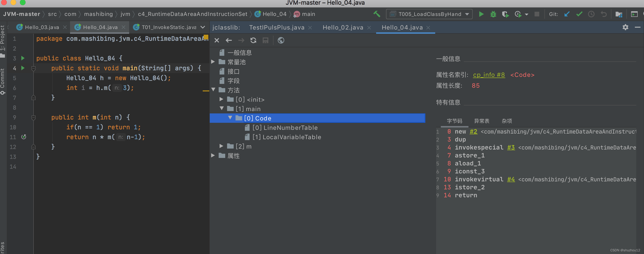Open Project Structure icon in toolbar
The width and height of the screenshot is (644, 254).
tap(619, 14)
